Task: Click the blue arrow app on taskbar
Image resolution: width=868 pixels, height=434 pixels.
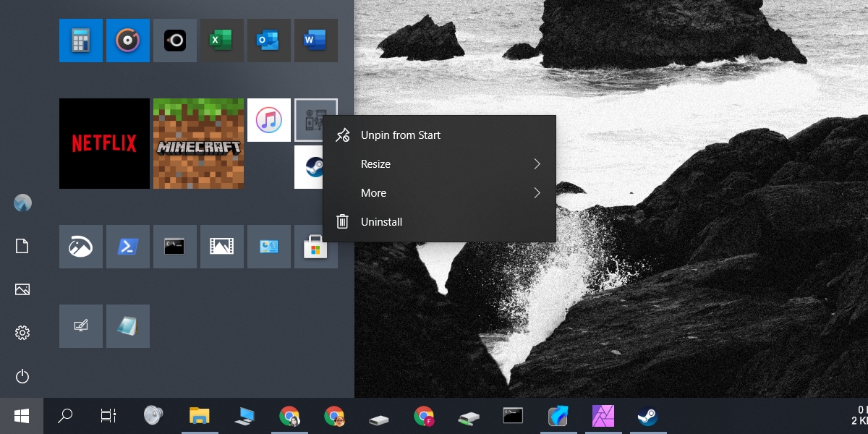Action: click(x=558, y=416)
